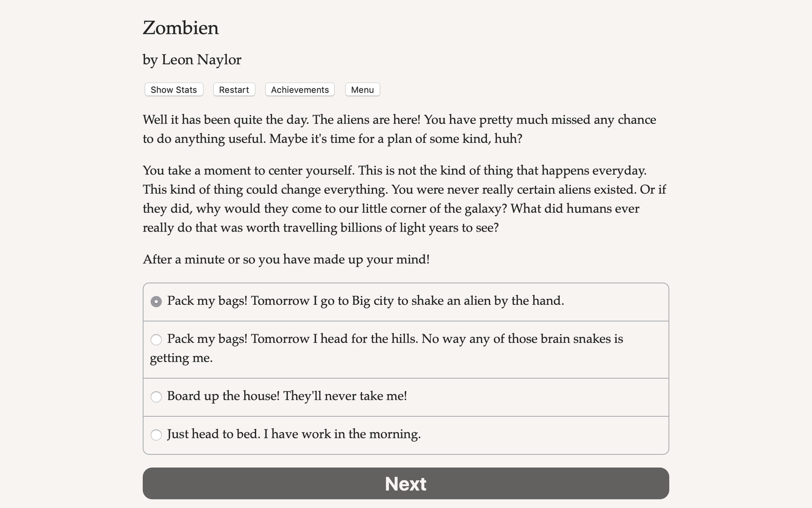Image resolution: width=812 pixels, height=508 pixels.
Task: Toggle the second choice's radio button
Action: pos(156,339)
